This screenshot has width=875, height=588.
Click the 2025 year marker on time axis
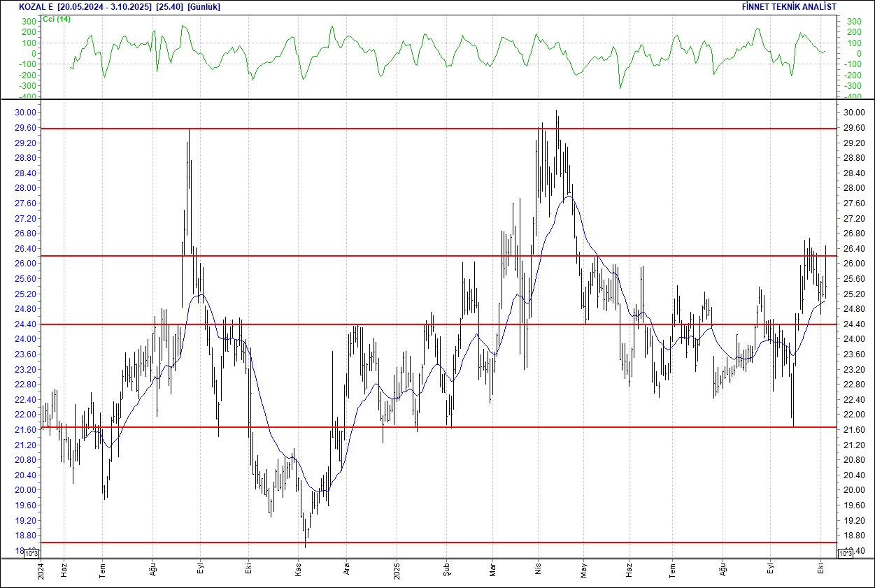[396, 569]
